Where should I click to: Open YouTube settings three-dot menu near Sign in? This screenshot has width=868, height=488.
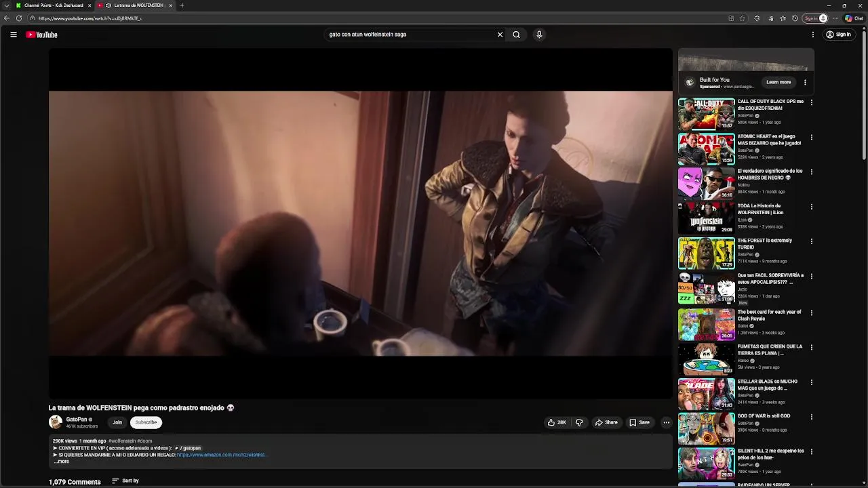pyautogui.click(x=812, y=35)
